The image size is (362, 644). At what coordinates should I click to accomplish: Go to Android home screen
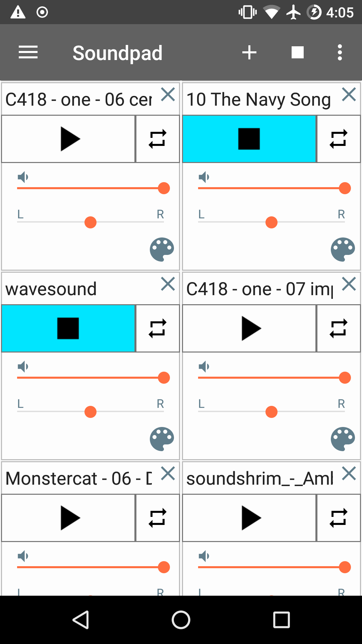tap(181, 620)
